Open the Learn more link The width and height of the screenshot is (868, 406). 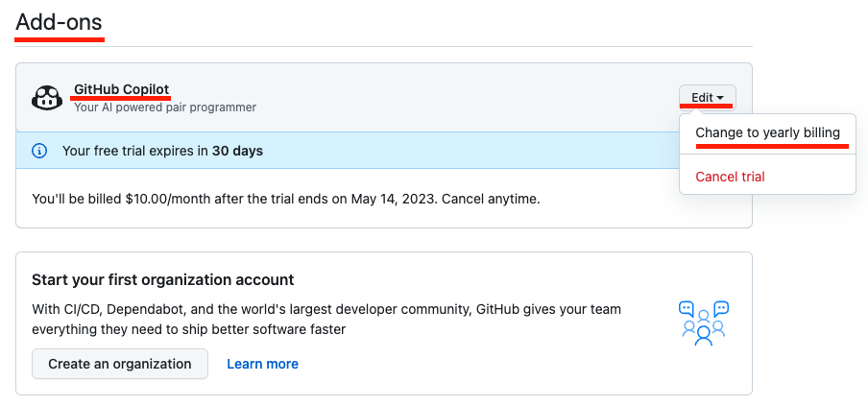point(262,364)
